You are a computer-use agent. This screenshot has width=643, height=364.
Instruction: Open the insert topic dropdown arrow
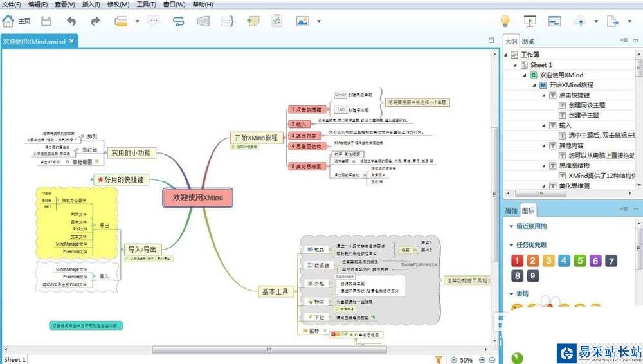pos(138,21)
